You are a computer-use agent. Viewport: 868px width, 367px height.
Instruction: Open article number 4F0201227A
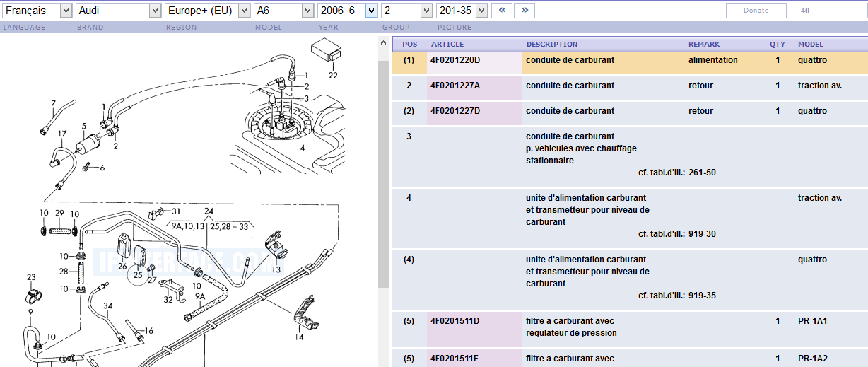[455, 86]
